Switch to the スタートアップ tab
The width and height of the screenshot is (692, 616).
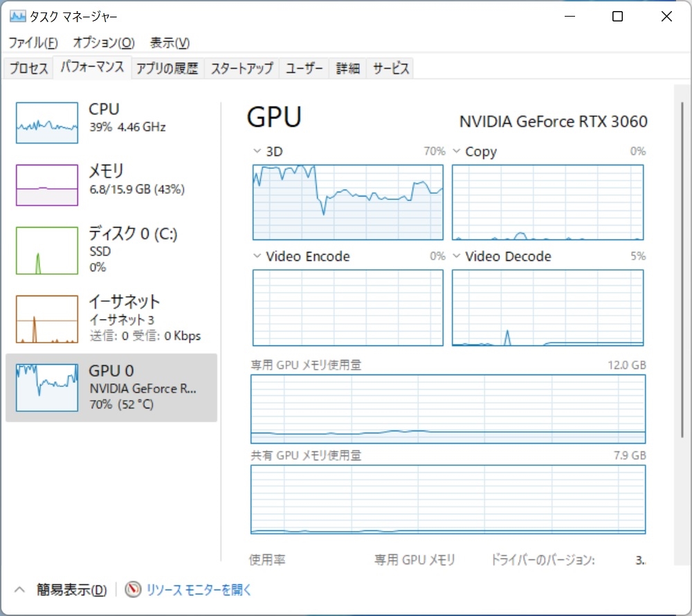[242, 69]
